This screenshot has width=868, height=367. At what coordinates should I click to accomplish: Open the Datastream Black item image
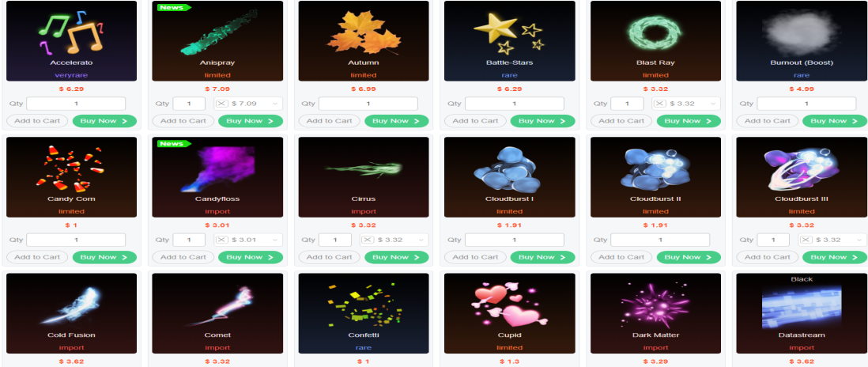(x=802, y=313)
